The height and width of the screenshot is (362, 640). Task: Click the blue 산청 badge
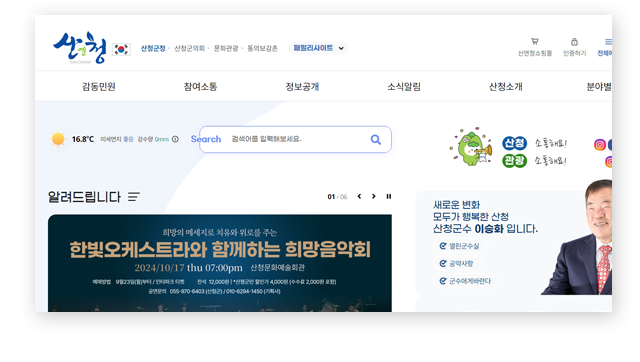tap(514, 143)
